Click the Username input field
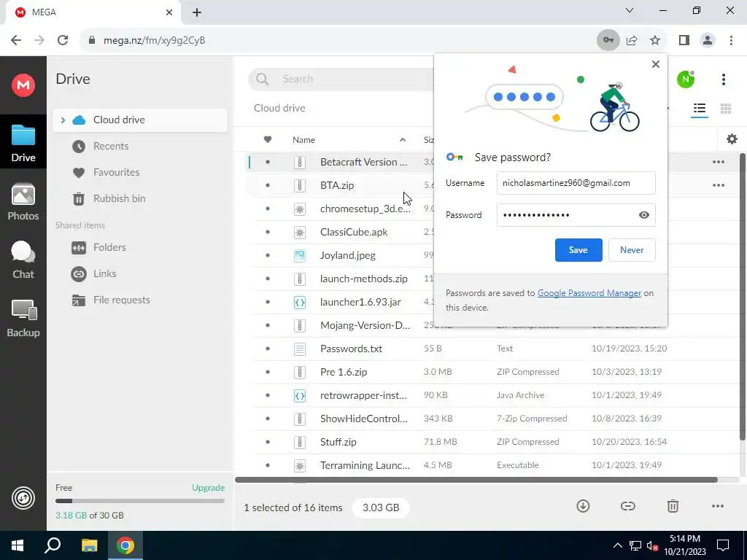Image resolution: width=747 pixels, height=560 pixels. [576, 183]
